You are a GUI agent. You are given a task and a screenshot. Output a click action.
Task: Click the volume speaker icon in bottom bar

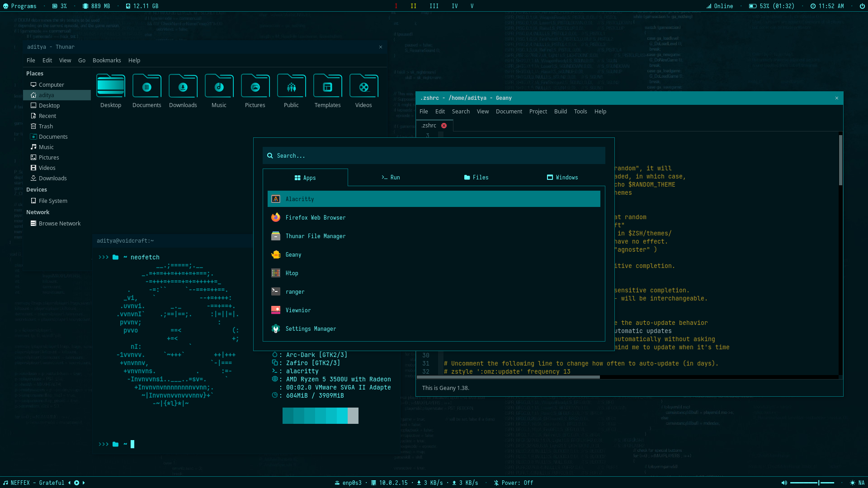point(784,483)
